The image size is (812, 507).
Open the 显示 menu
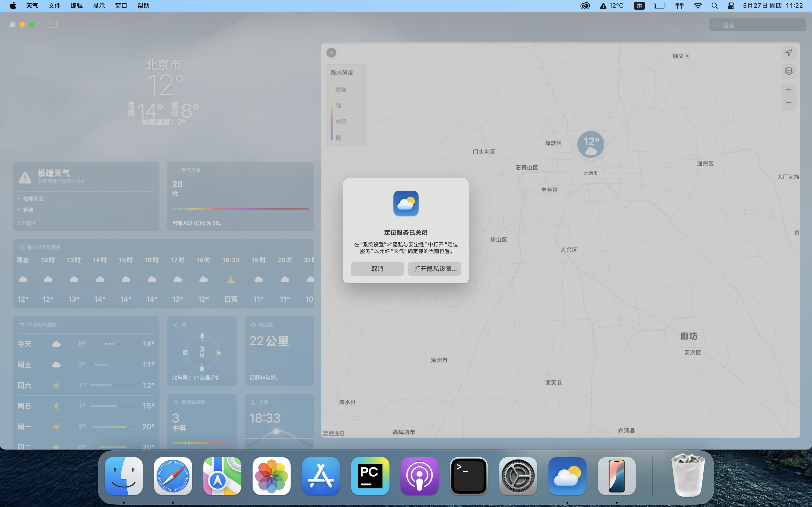pyautogui.click(x=99, y=6)
